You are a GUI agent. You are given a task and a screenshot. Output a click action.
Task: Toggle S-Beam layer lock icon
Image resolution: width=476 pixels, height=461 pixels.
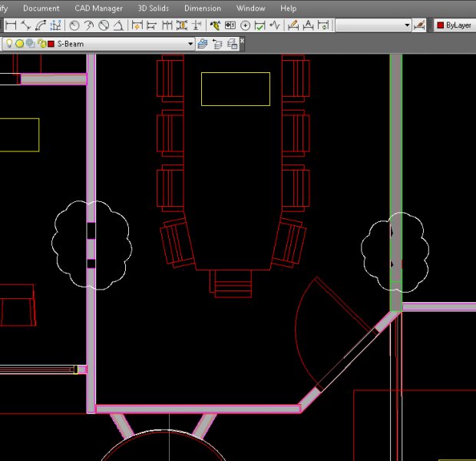tap(41, 44)
